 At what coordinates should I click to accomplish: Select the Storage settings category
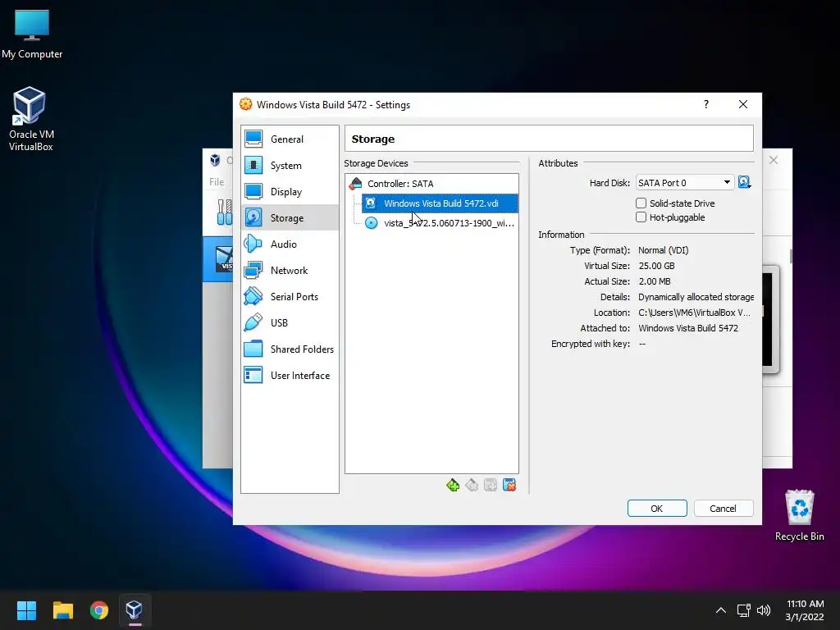pyautogui.click(x=290, y=218)
